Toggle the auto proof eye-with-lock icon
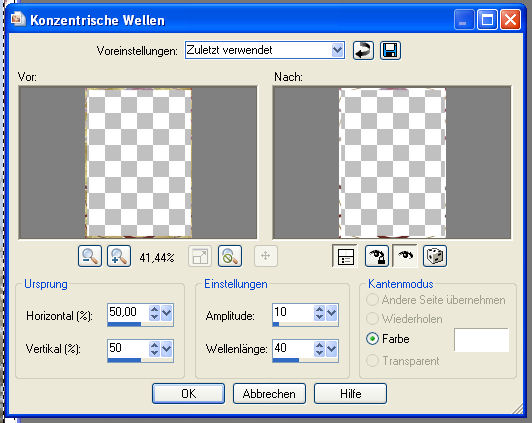 [x=377, y=256]
